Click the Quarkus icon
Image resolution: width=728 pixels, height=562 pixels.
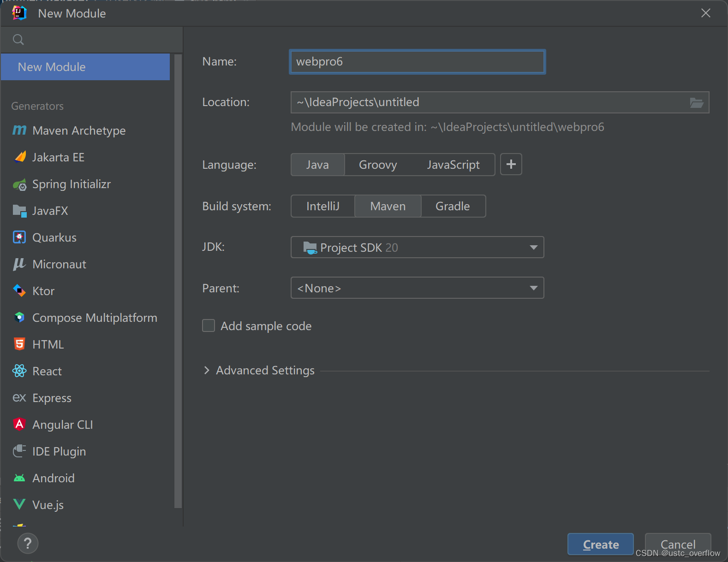point(19,237)
